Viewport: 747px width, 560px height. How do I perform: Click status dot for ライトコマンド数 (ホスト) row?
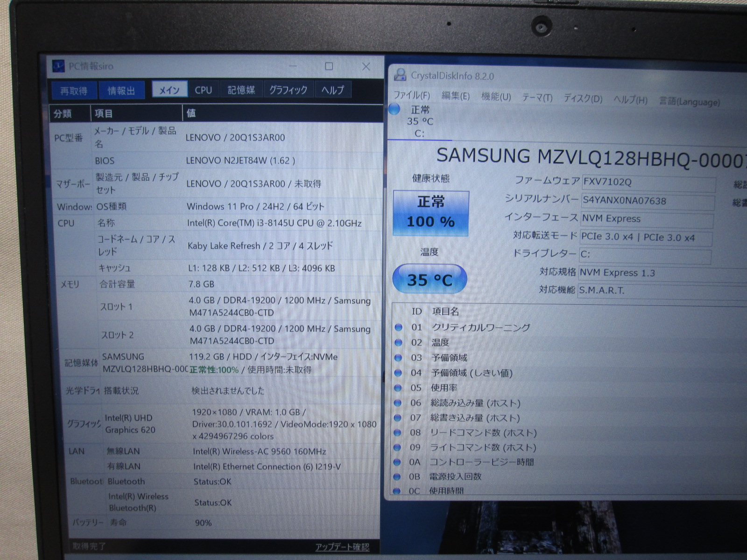[x=397, y=447]
